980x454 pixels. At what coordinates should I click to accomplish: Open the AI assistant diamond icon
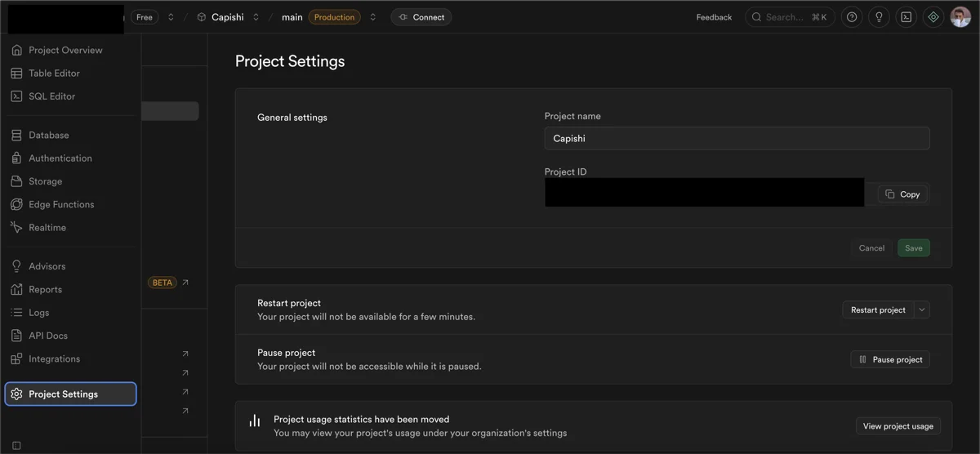coord(933,17)
